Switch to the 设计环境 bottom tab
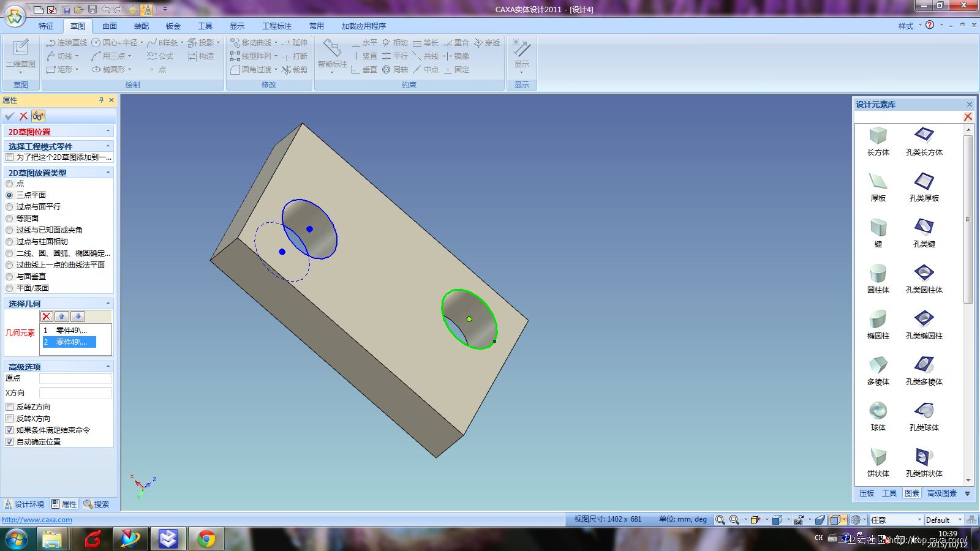 [x=24, y=504]
